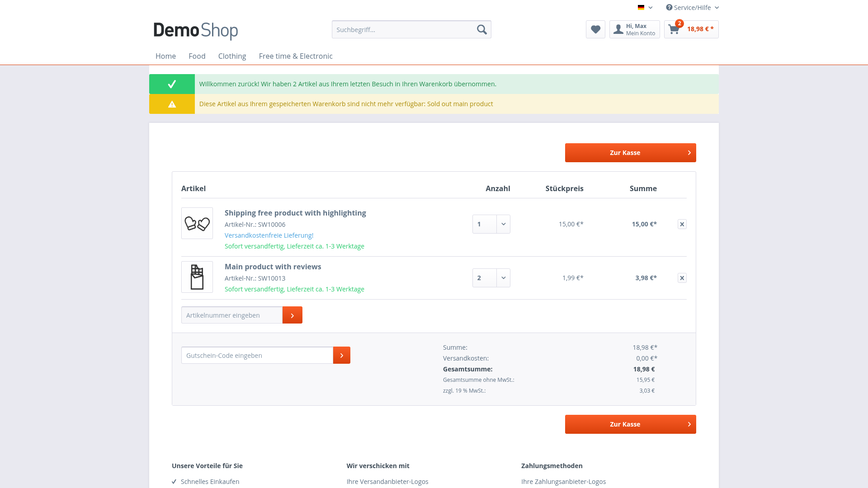Open the German flag language selector
868x488 pixels.
pos(645,7)
